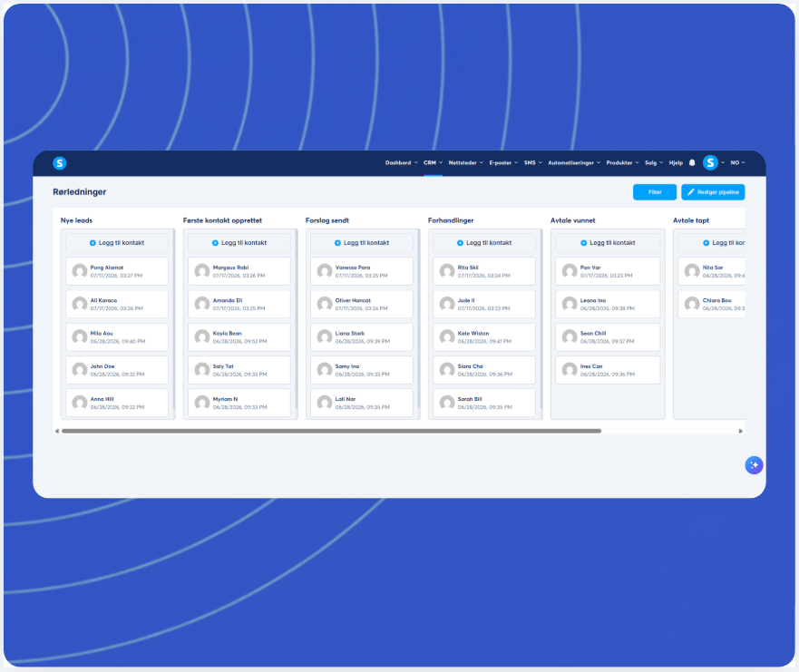Click Anna Hill's avatar icon
The width and height of the screenshot is (799, 672).
pos(80,403)
